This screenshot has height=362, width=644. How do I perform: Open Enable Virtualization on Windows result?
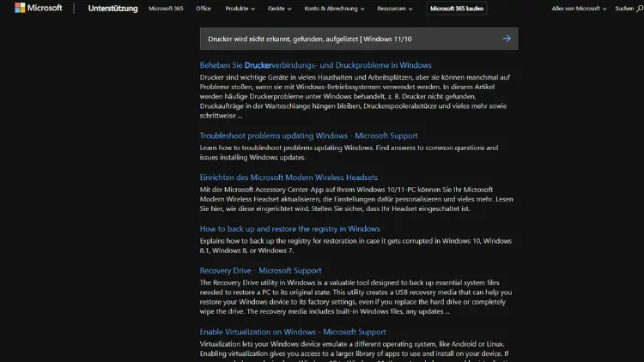coord(293,332)
